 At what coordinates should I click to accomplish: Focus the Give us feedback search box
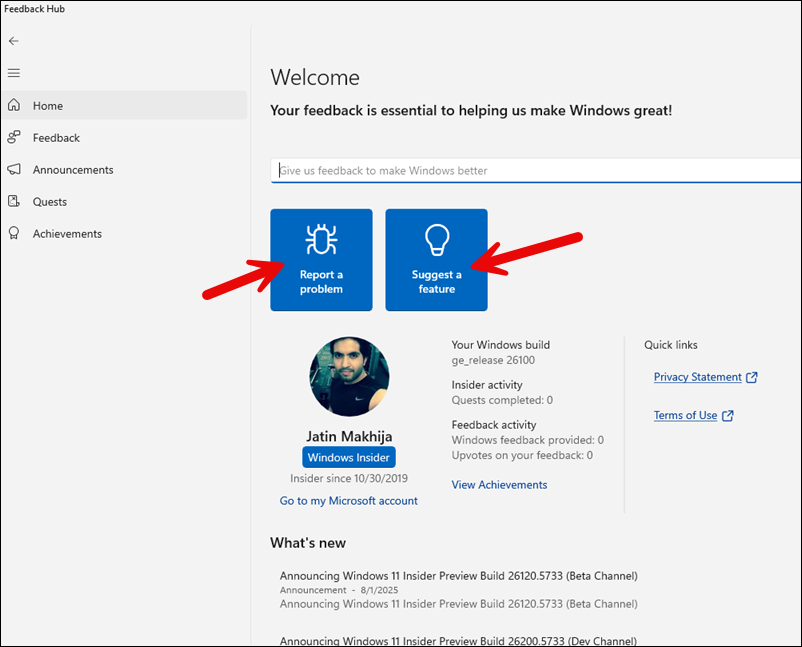point(536,170)
